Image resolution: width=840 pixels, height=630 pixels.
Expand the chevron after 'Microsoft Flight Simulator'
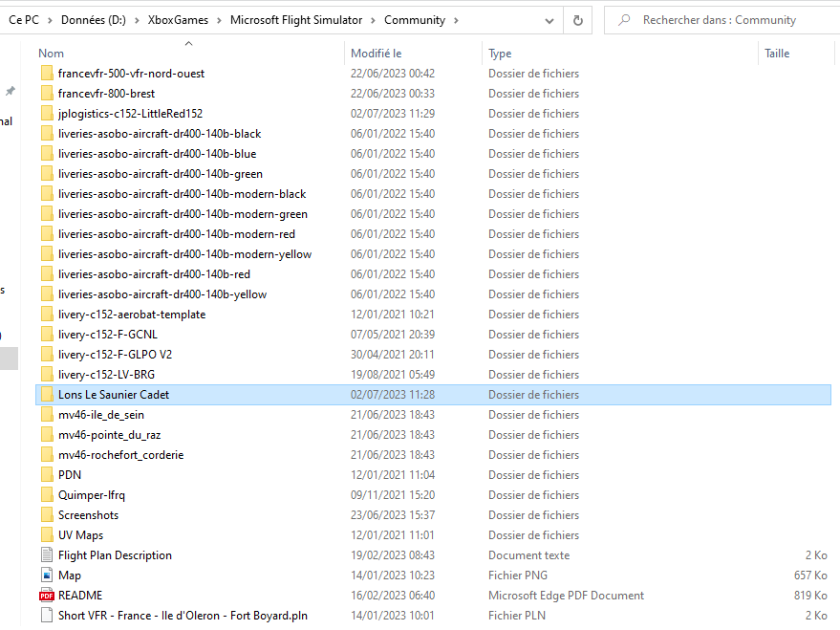click(x=374, y=21)
